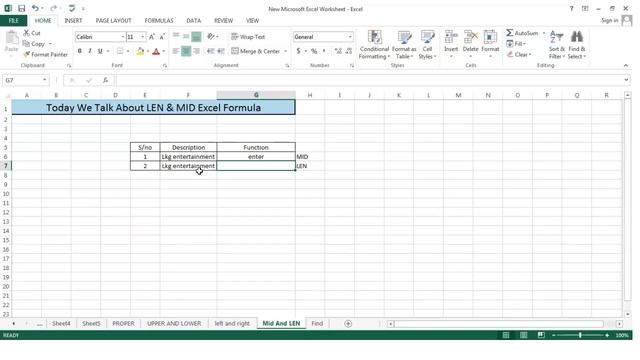Click AutoSum
Image resolution: width=640 pixels, height=360 pixels.
point(522,33)
